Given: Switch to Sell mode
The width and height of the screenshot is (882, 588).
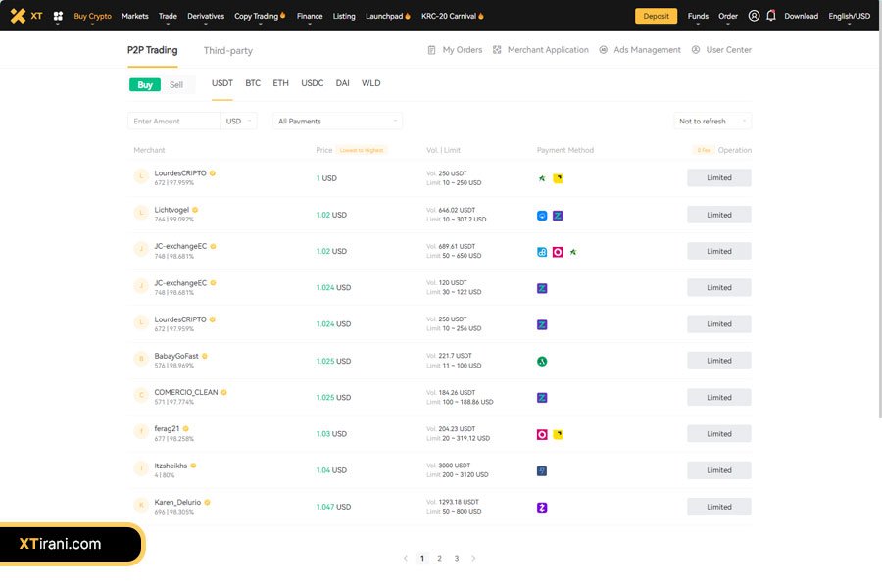Looking at the screenshot, I should [x=176, y=85].
